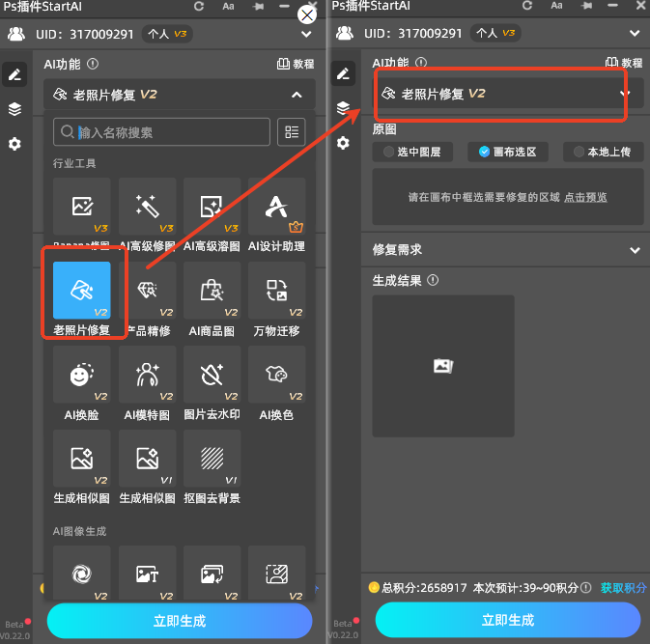This screenshot has width=650, height=644.
Task: Select the 万物迁移 tool icon
Action: click(276, 290)
